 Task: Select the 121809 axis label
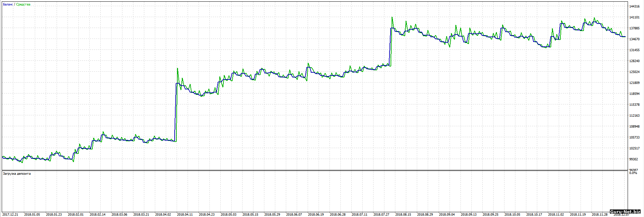(634, 83)
